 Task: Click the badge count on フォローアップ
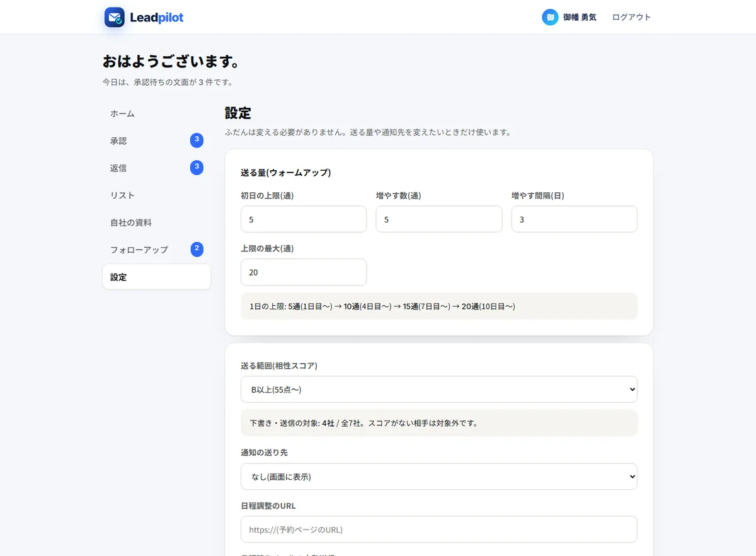click(197, 249)
